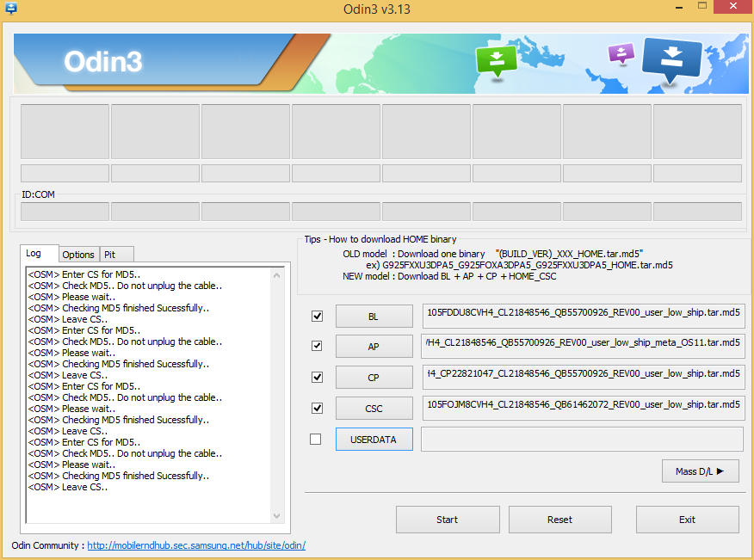Toggle the CP file checkbox

(x=317, y=377)
